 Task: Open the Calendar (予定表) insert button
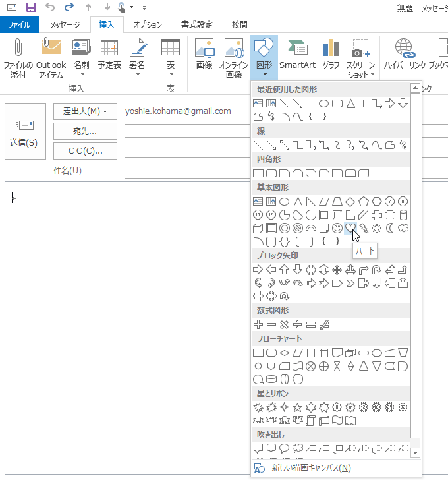point(109,54)
